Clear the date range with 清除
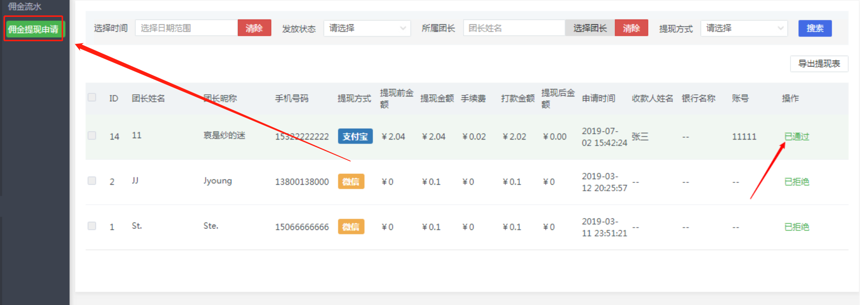The height and width of the screenshot is (305, 868). [x=254, y=28]
